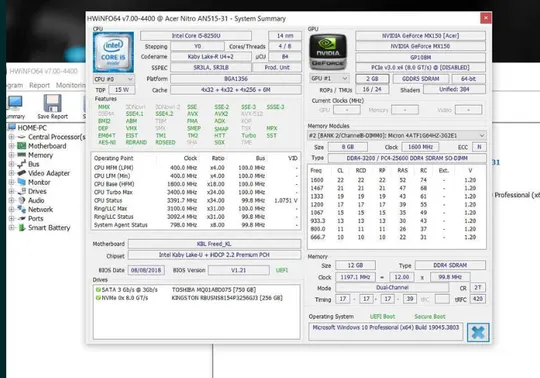Click Central Processor(s) chip icon in tree
This screenshot has width=540, height=378.
point(22,137)
